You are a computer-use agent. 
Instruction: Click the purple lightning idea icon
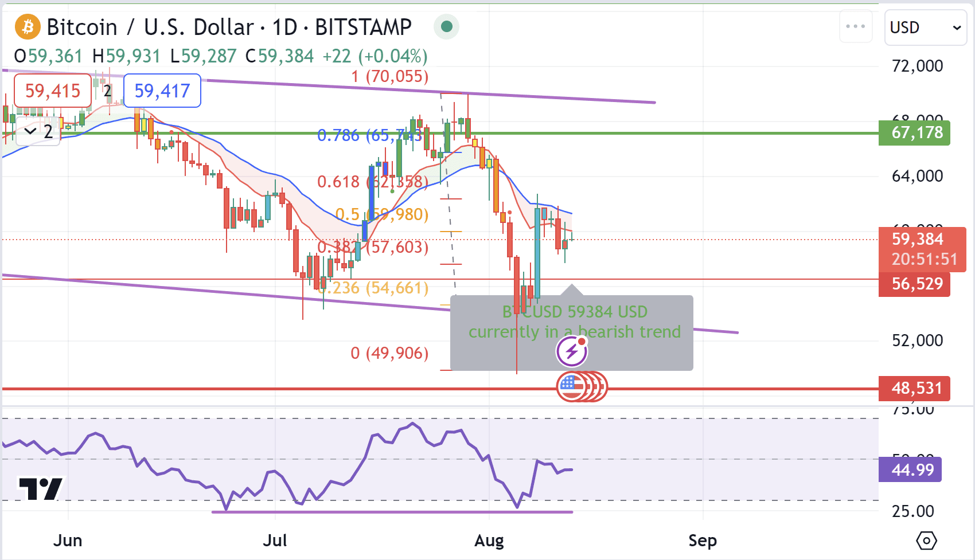(572, 351)
